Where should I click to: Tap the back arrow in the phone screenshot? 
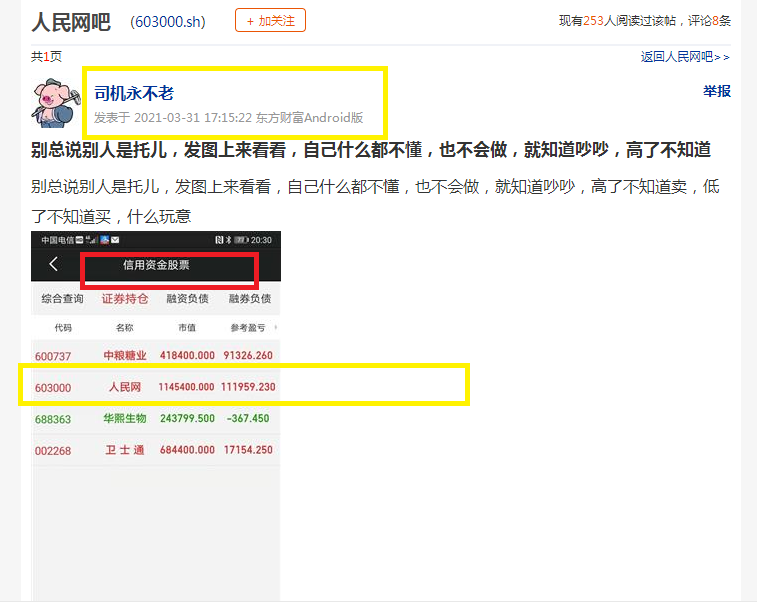pyautogui.click(x=53, y=264)
